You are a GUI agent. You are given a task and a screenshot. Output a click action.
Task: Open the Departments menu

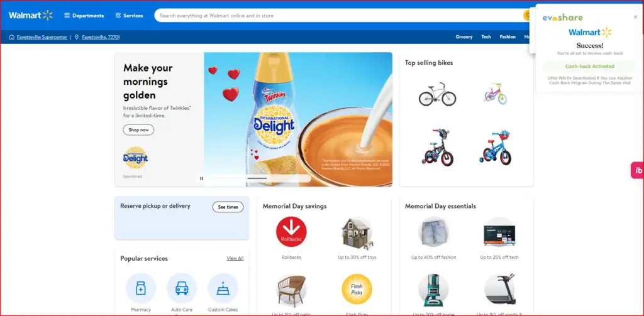point(84,16)
